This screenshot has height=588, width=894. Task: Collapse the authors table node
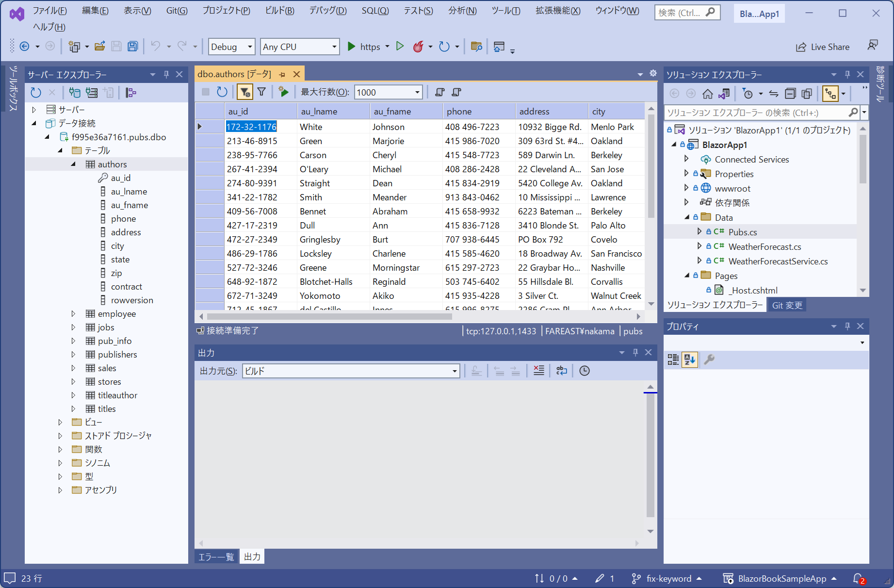tap(73, 164)
